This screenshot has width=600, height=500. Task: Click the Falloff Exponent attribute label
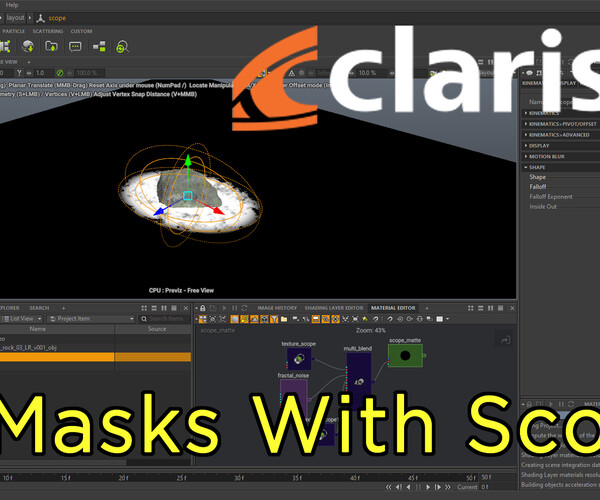tap(551, 197)
